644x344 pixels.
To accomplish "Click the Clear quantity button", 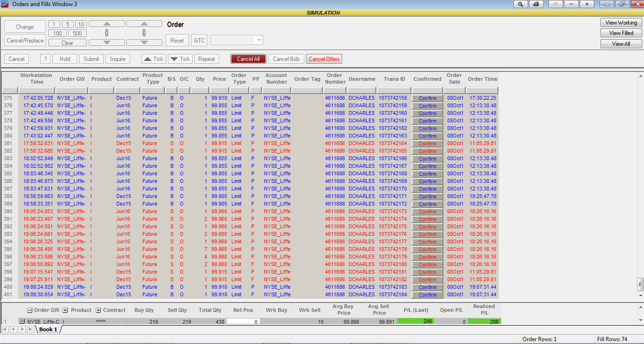I will point(67,43).
